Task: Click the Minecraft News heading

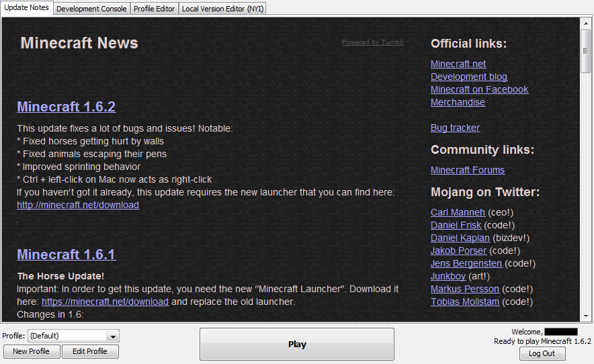Action: (x=79, y=43)
